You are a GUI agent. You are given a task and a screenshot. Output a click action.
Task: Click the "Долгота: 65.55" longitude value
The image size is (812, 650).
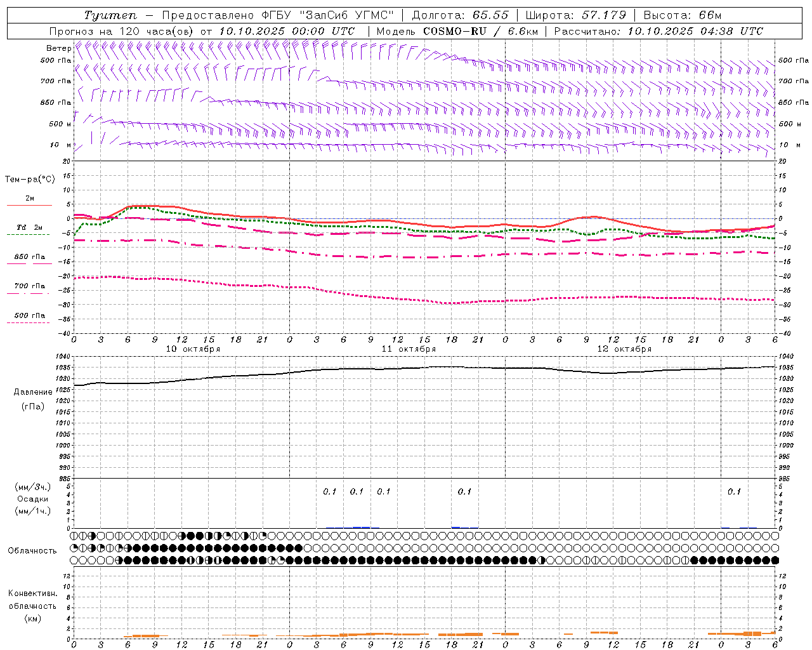tap(460, 15)
